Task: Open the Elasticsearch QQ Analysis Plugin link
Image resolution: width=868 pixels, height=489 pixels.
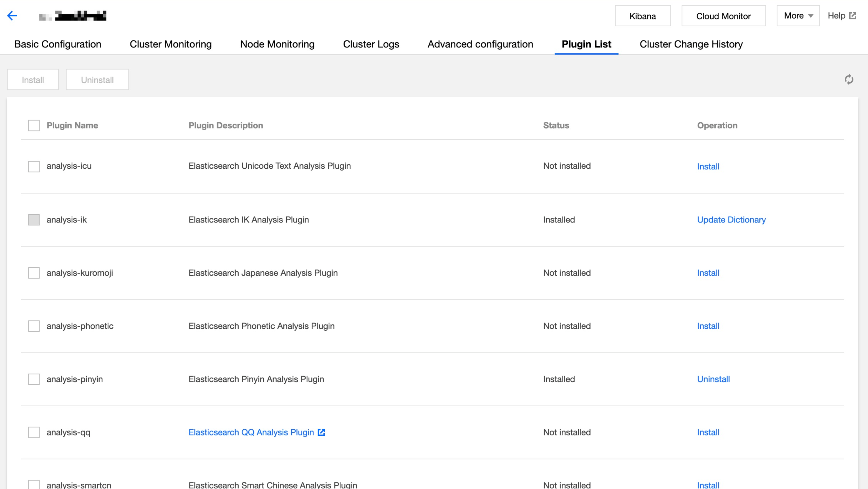Action: [251, 432]
